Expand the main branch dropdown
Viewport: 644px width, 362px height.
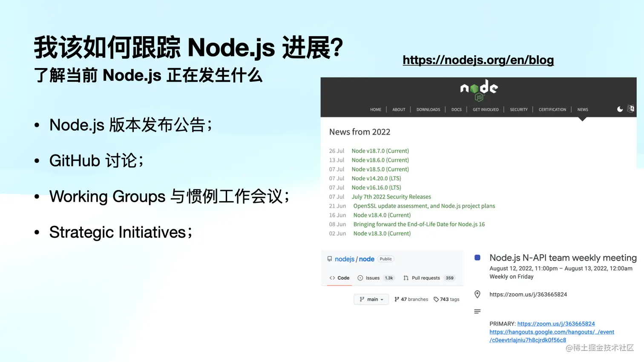pos(371,299)
